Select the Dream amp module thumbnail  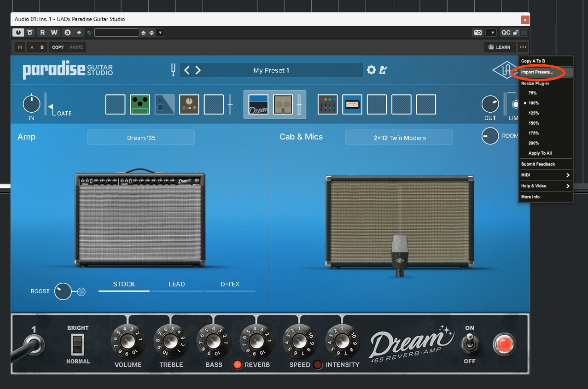258,105
